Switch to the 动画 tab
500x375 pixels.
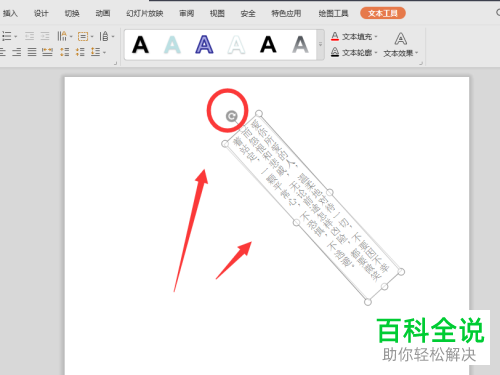103,13
